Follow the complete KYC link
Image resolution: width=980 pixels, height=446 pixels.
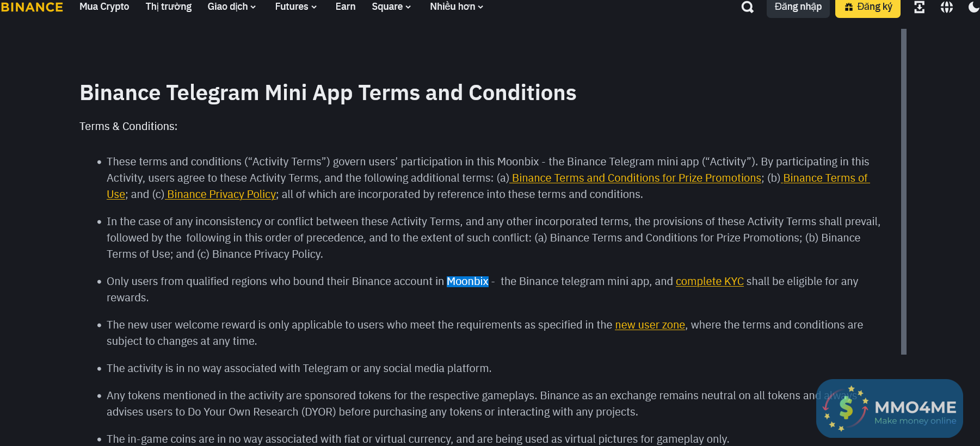coord(709,281)
